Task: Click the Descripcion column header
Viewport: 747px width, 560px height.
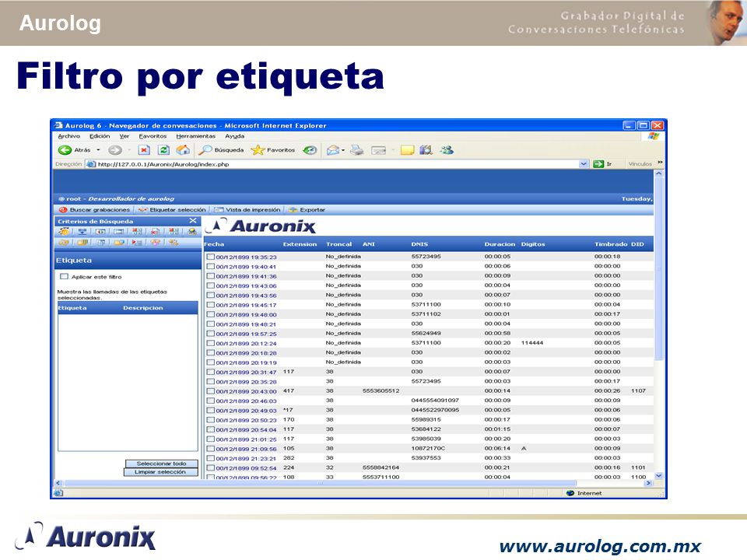Action: click(143, 308)
